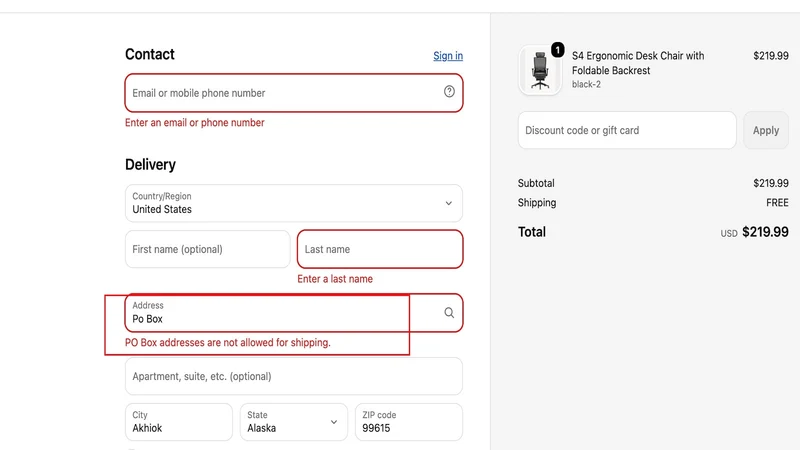Click the City field showing Akhiok
The width and height of the screenshot is (800, 450).
click(179, 422)
